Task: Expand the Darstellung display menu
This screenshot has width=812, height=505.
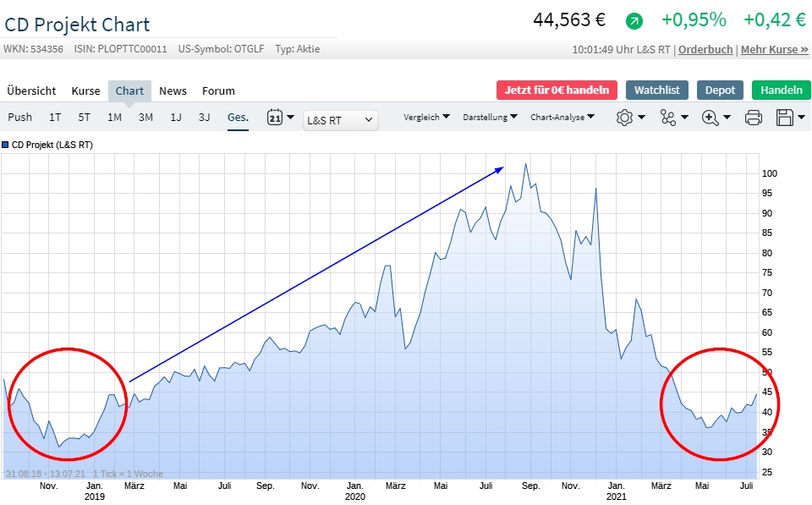Action: pos(490,118)
